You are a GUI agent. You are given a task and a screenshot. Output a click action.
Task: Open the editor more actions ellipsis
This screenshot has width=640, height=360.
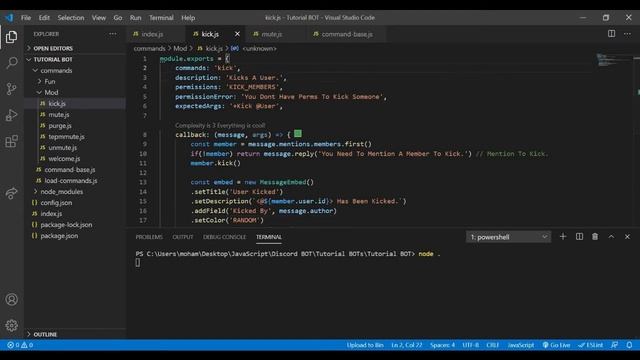point(627,34)
